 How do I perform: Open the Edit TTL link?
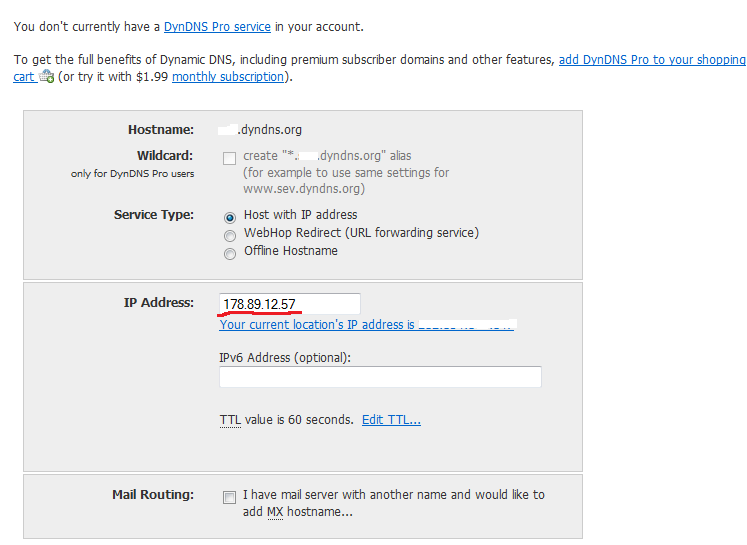point(391,420)
